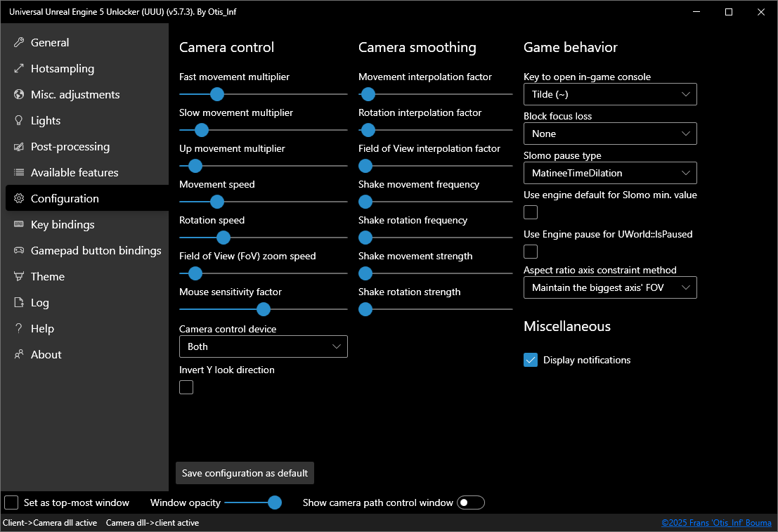Switch to the Log page
The width and height of the screenshot is (778, 532).
point(40,303)
